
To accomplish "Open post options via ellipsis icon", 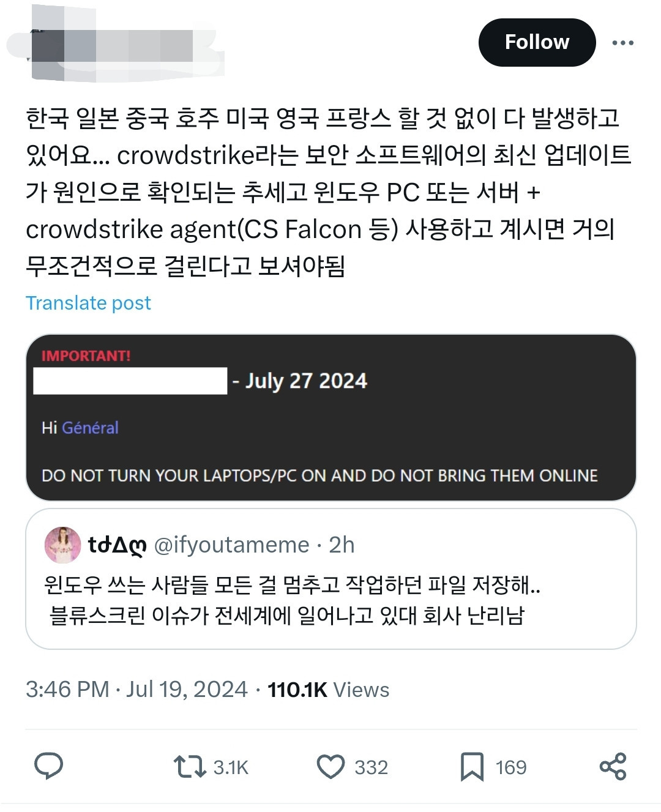I will click(624, 42).
